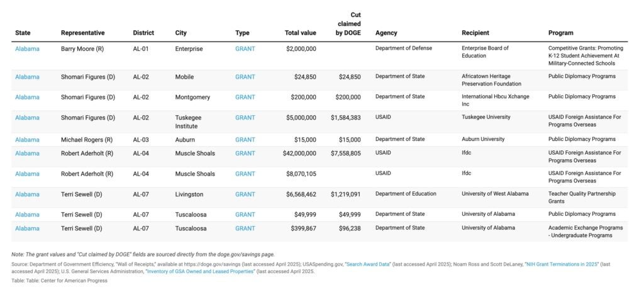644x292 pixels.
Task: Open the Alabama link in Barry Moore's row
Action: (x=27, y=48)
